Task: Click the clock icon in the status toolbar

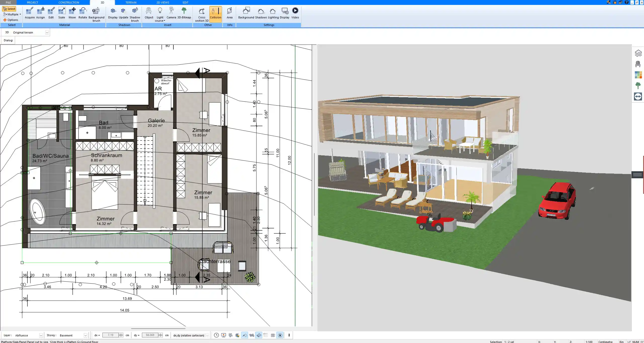Action: [x=216, y=335]
